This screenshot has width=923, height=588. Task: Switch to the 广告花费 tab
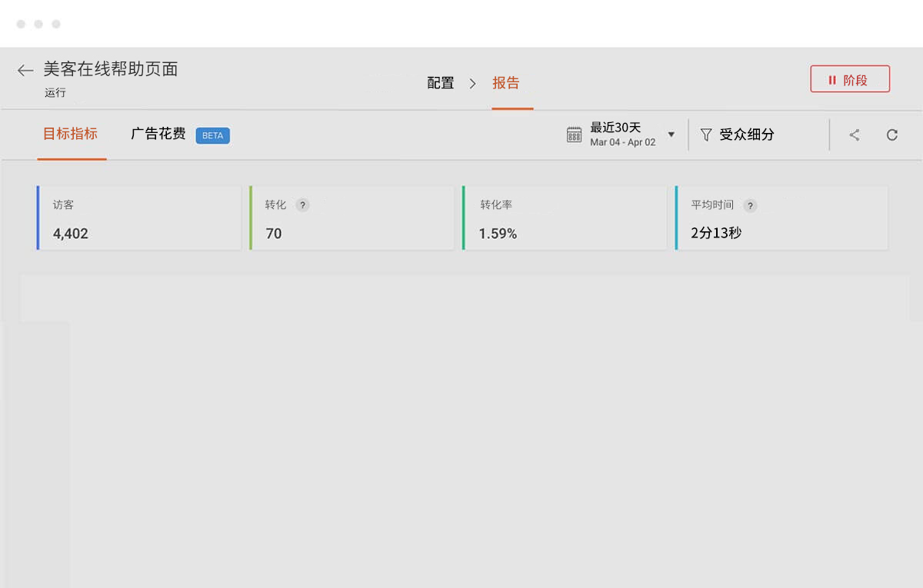pyautogui.click(x=158, y=134)
